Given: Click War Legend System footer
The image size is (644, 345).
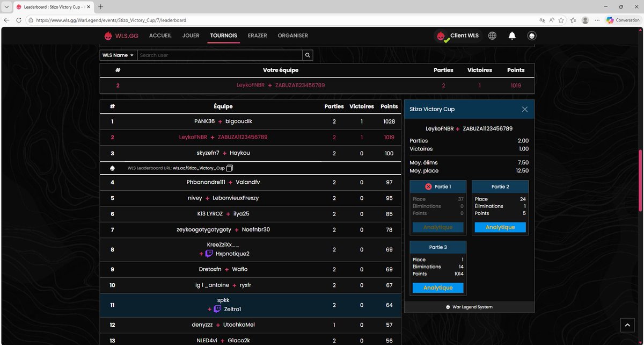Looking at the screenshot, I should (x=469, y=307).
